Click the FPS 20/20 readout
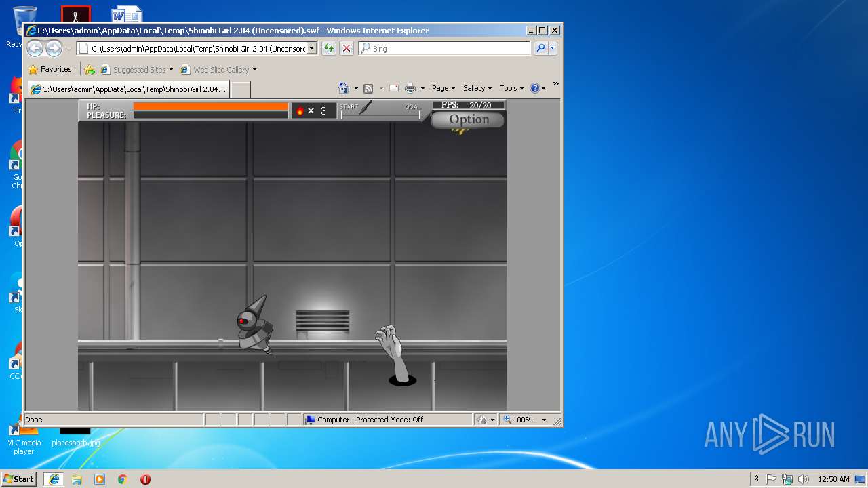Image resolution: width=868 pixels, height=488 pixels. pos(469,105)
